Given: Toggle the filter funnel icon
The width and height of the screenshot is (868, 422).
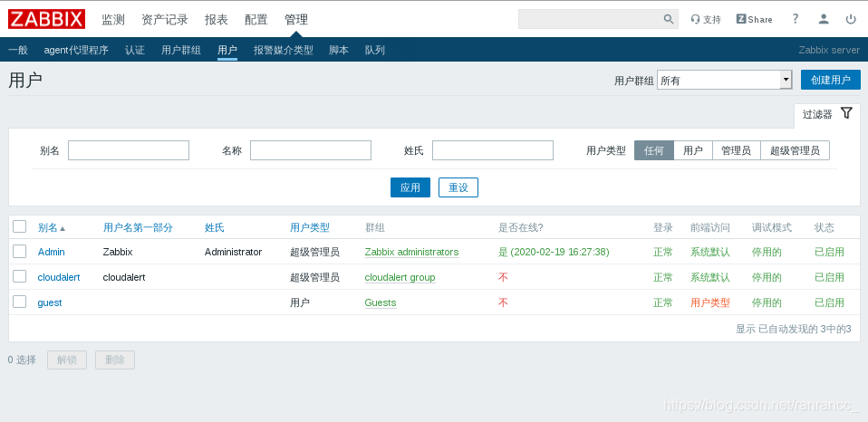Looking at the screenshot, I should tap(846, 113).
